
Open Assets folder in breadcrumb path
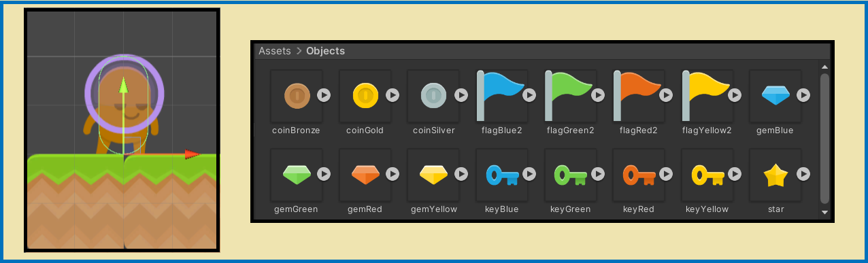click(x=274, y=51)
